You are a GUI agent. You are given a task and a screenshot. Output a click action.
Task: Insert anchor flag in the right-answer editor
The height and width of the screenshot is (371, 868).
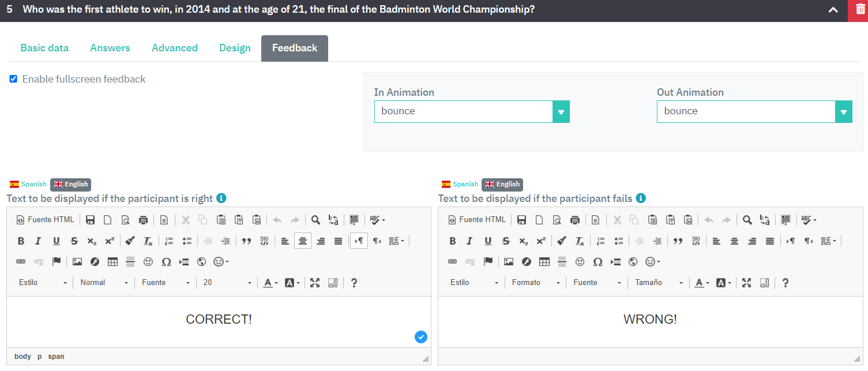point(56,262)
